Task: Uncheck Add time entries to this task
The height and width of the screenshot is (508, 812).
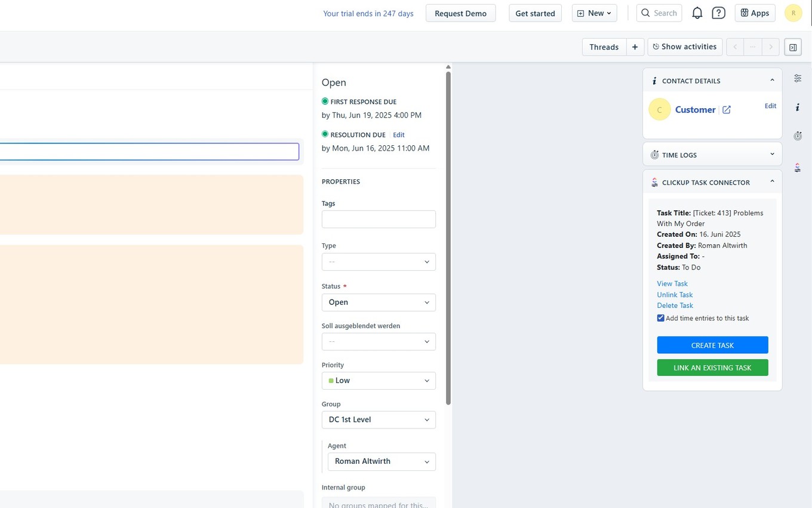Action: [x=660, y=318]
